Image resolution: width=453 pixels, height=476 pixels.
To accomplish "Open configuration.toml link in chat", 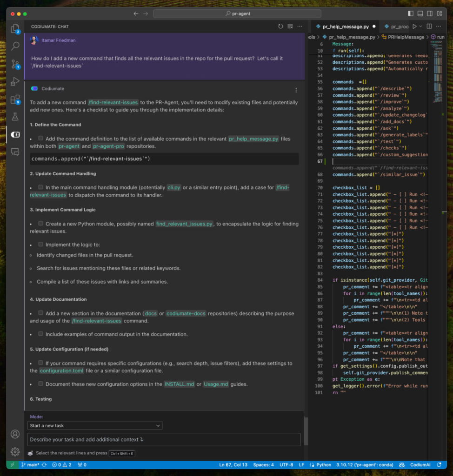I will [x=62, y=370].
